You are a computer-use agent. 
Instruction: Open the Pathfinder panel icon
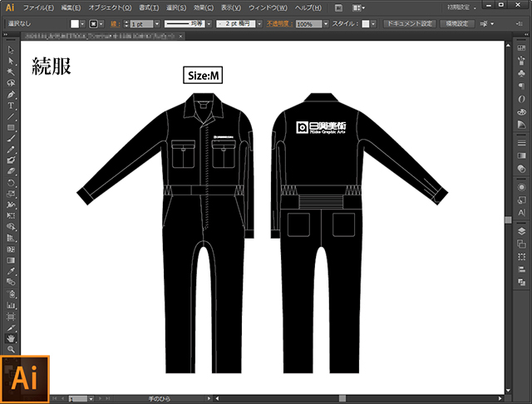[521, 282]
